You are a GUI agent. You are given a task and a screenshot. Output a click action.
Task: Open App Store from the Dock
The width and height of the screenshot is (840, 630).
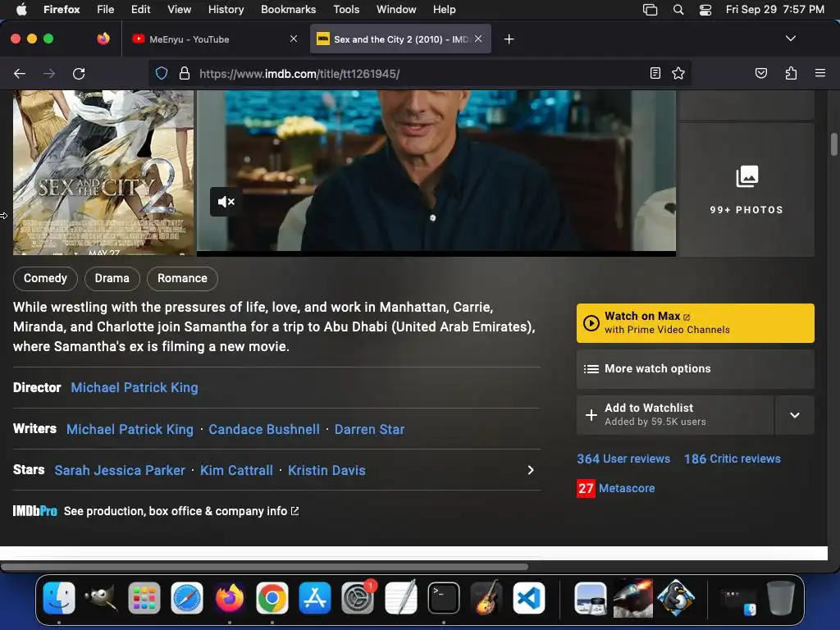(315, 598)
